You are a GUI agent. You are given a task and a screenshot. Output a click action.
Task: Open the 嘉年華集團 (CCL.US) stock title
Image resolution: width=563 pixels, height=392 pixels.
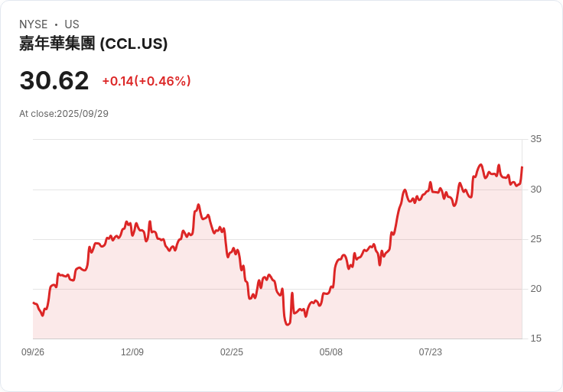[93, 44]
